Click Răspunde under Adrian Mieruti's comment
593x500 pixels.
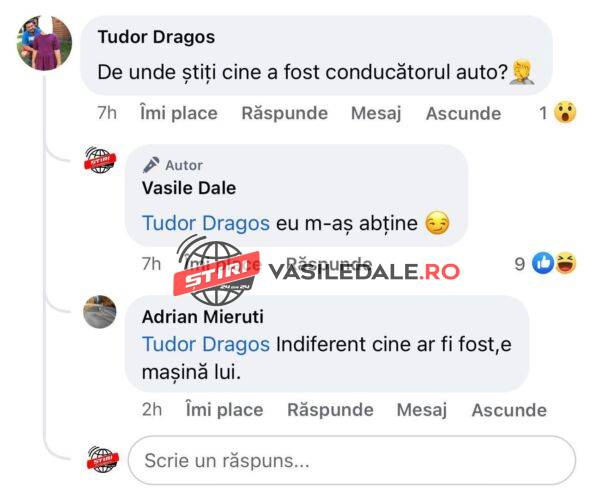point(330,410)
